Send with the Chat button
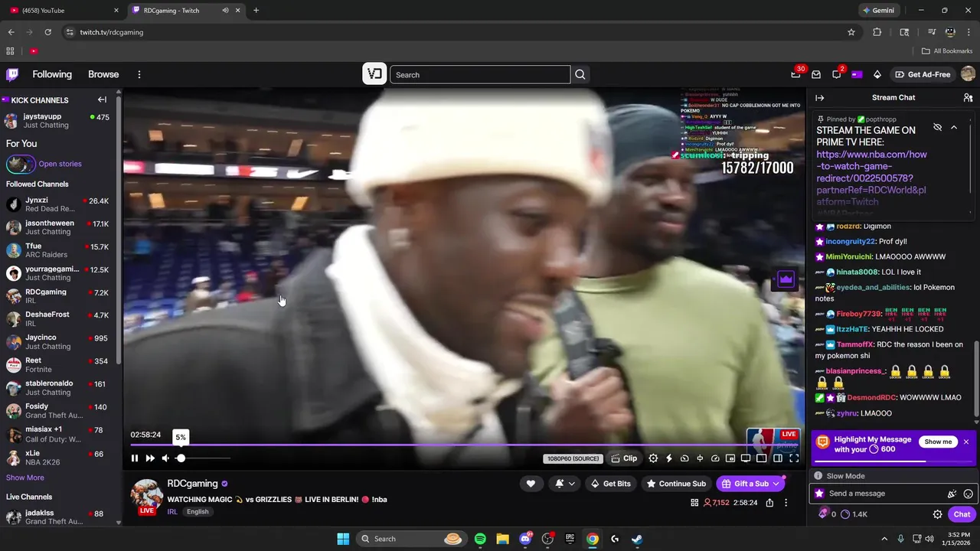980x551 pixels. point(962,514)
